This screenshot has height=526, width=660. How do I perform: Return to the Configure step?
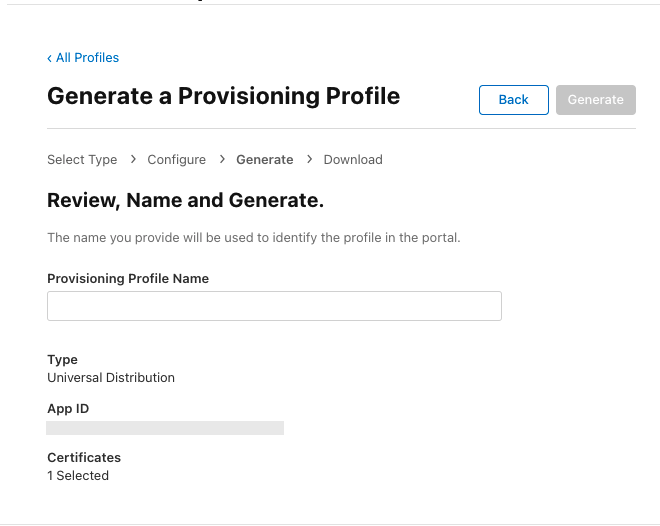176,160
